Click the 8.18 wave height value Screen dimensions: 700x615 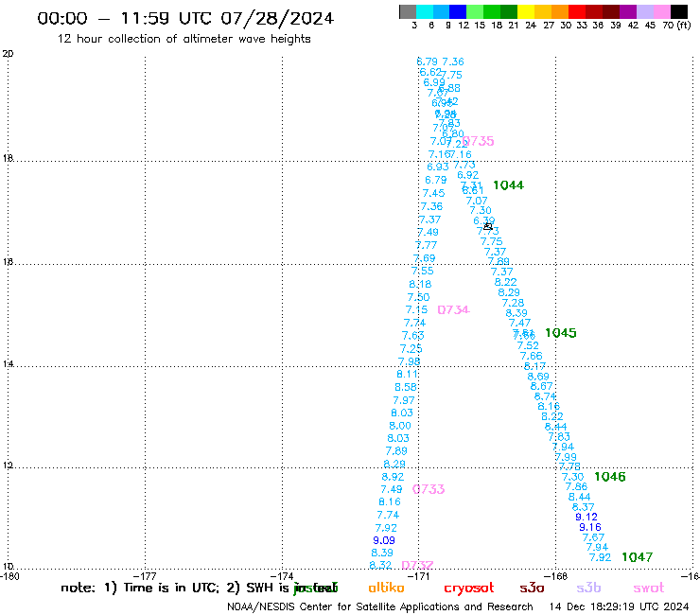(x=420, y=284)
